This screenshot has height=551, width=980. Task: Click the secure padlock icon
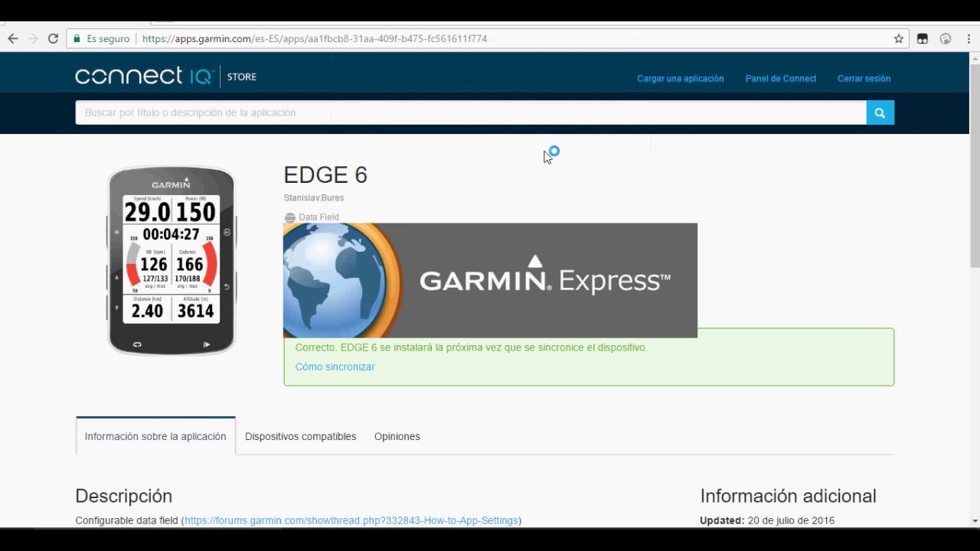[77, 38]
